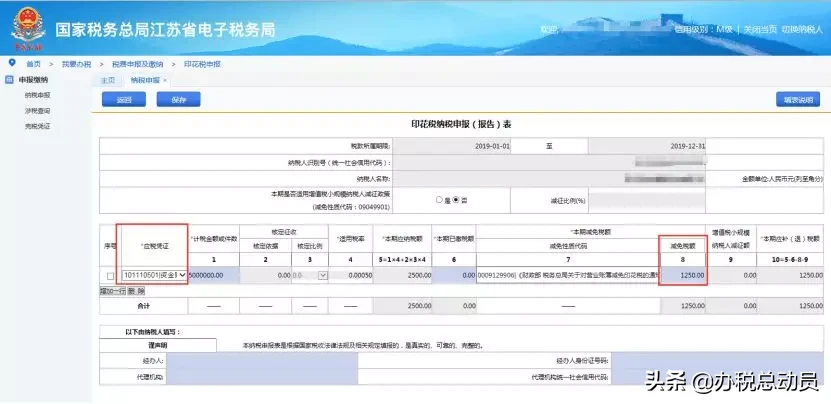Click the period start date 2019-01-01

[492, 146]
